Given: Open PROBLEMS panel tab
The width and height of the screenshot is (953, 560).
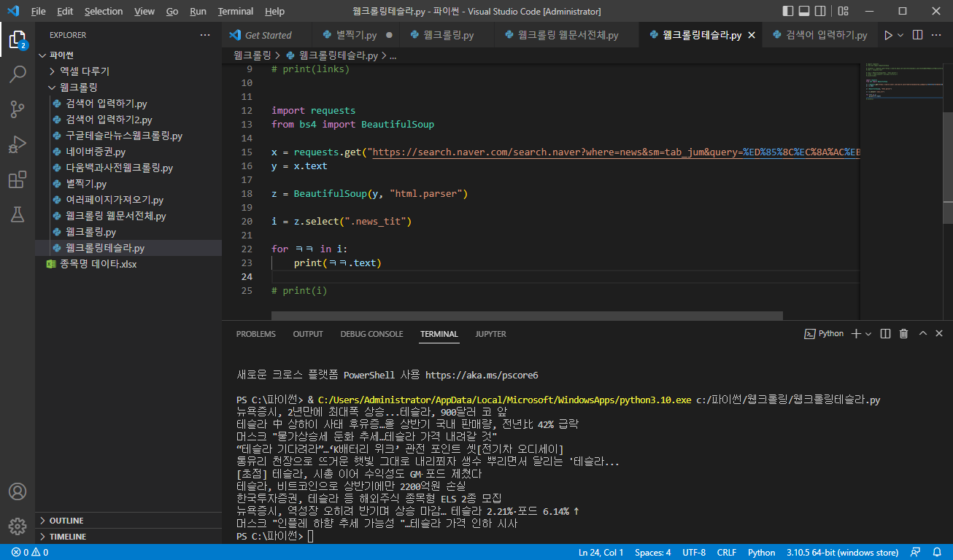Looking at the screenshot, I should coord(256,334).
